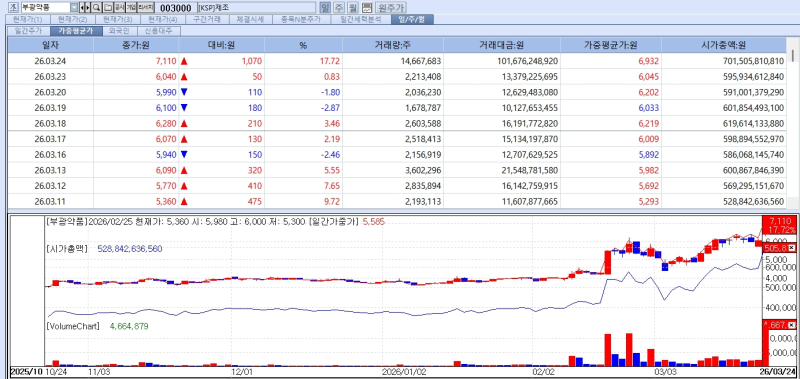Open stock search magnifier icon
The width and height of the screenshot is (800, 379).
pyautogui.click(x=96, y=8)
